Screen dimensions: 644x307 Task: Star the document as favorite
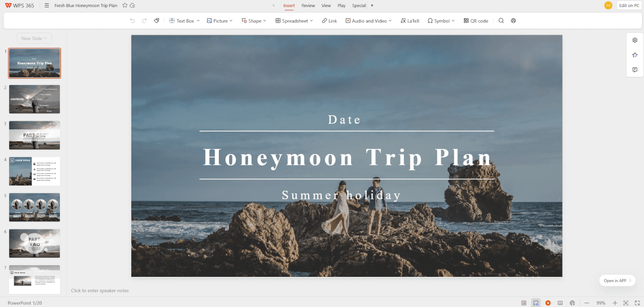pyautogui.click(x=125, y=6)
